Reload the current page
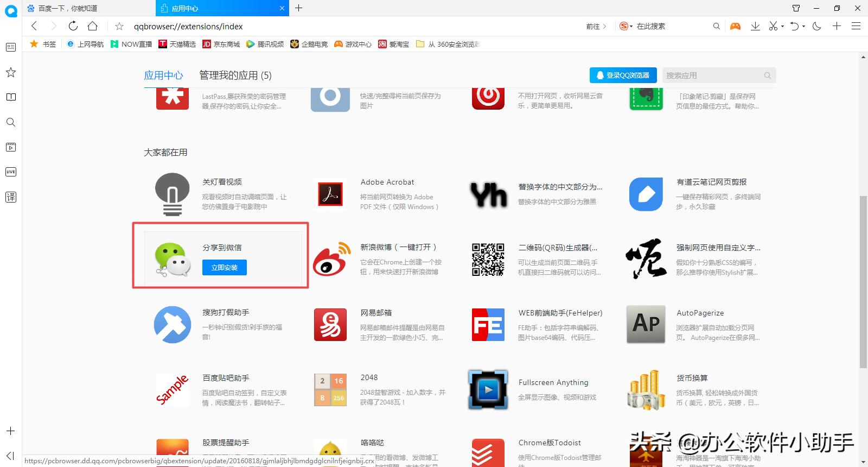 coord(73,26)
